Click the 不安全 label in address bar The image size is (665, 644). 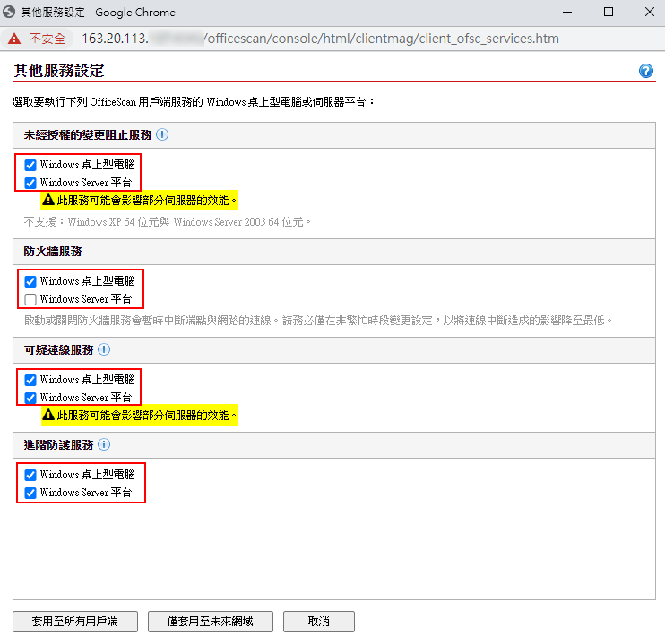coord(47,39)
